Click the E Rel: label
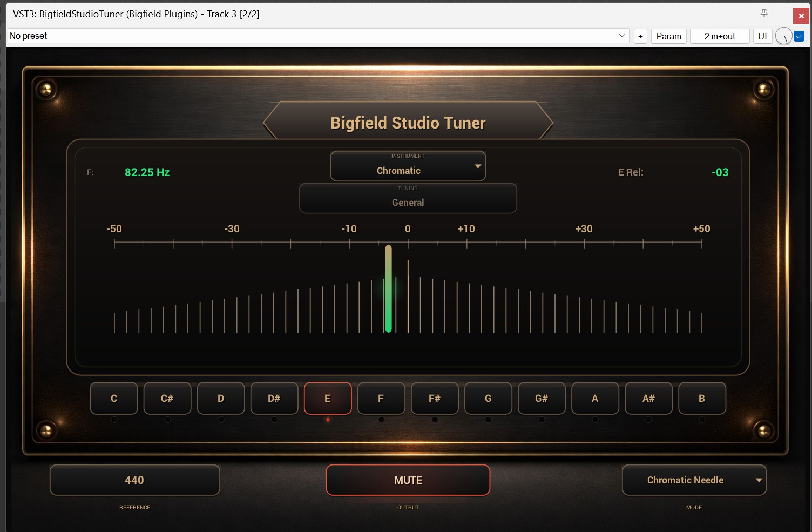Screen dimensions: 812x532 631,172
